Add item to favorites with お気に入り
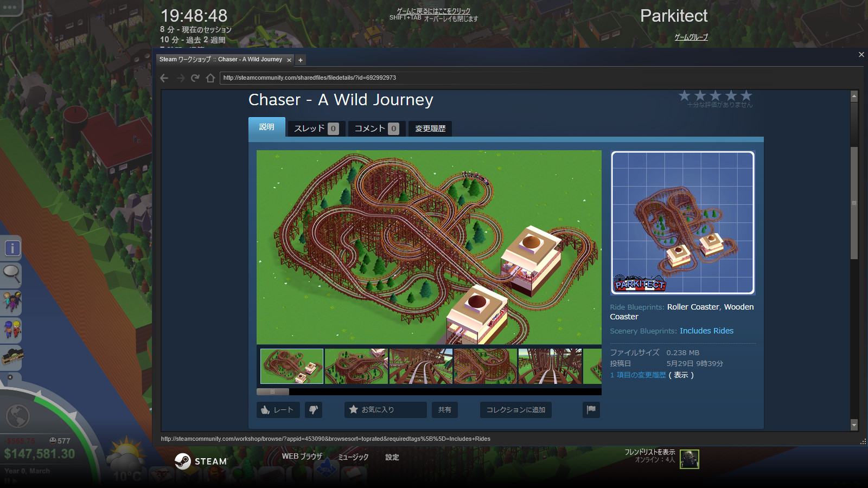 click(385, 410)
